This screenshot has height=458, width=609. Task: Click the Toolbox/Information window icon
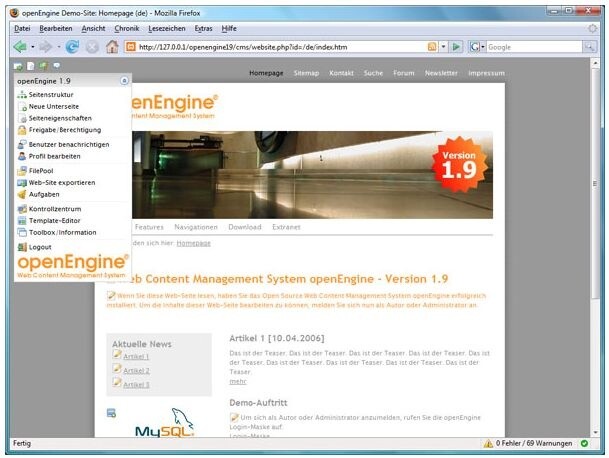(x=22, y=232)
